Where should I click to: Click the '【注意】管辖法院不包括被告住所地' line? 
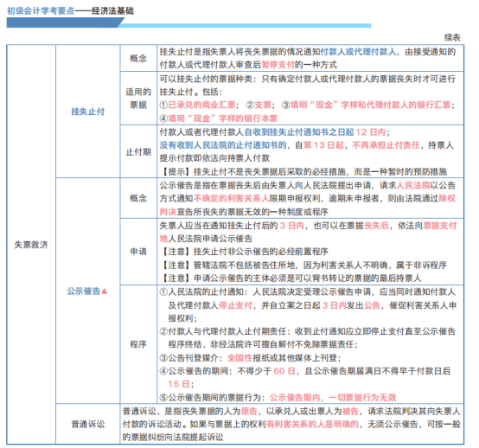303,265
